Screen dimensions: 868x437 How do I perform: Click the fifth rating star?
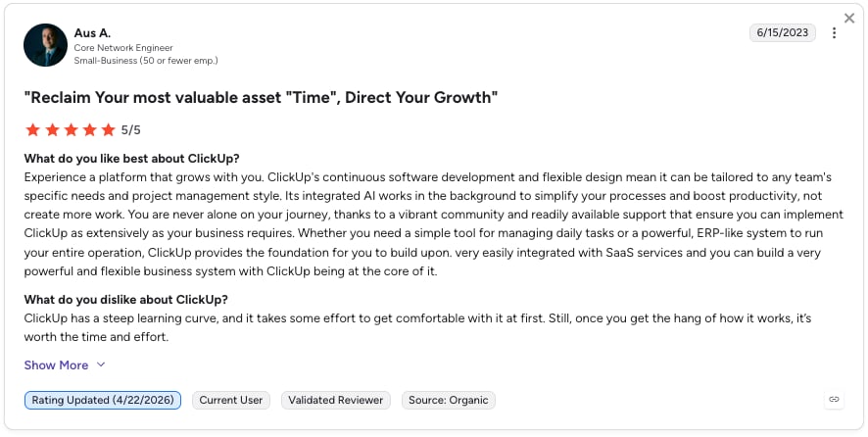point(109,130)
